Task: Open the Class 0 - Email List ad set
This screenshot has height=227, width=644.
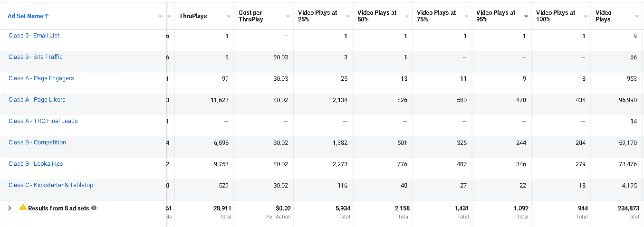Action: pyautogui.click(x=34, y=36)
